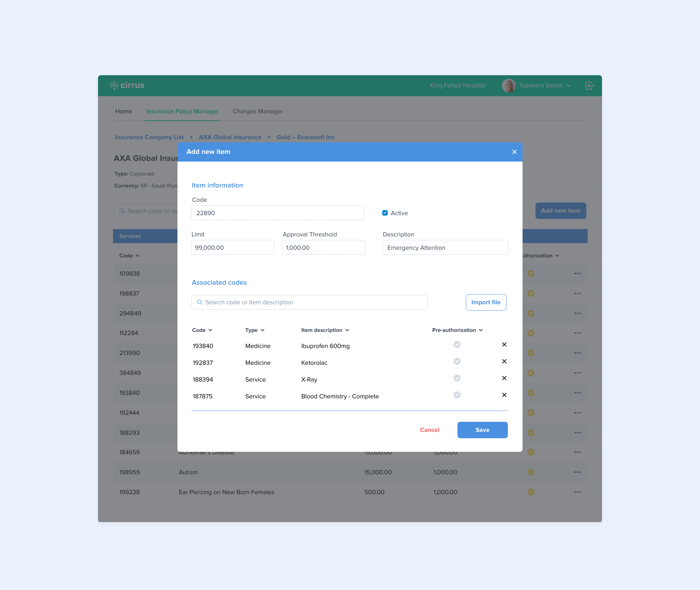Image resolution: width=700 pixels, height=590 pixels.
Task: Open row menu for code 184659
Action: [x=577, y=452]
